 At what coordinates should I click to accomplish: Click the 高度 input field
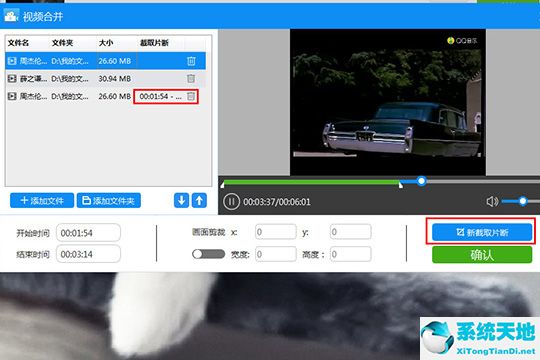[x=351, y=254]
